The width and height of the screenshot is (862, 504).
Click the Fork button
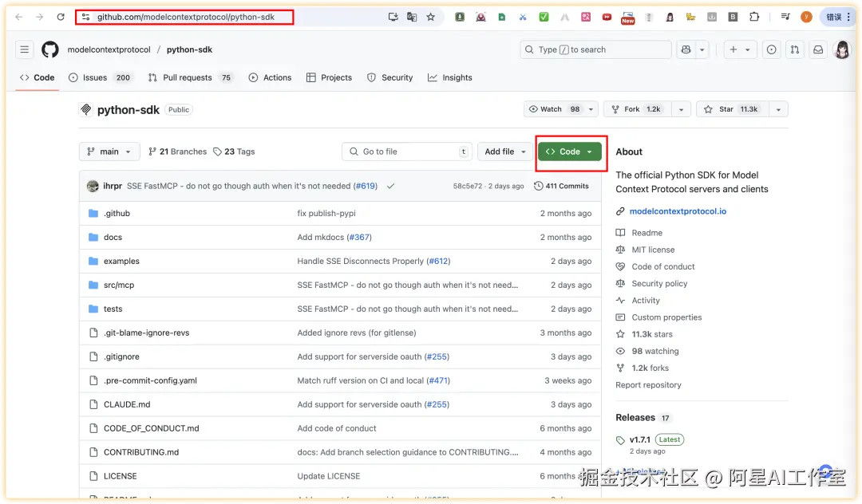(638, 109)
